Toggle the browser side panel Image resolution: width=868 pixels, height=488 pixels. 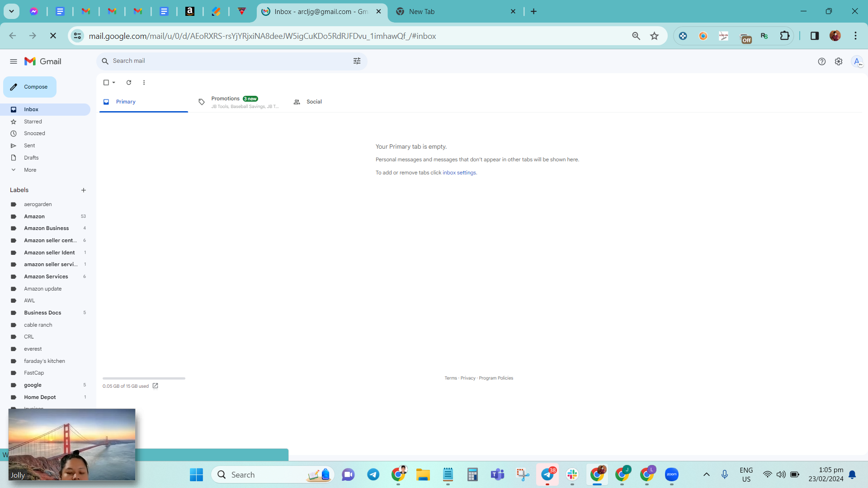(x=815, y=36)
